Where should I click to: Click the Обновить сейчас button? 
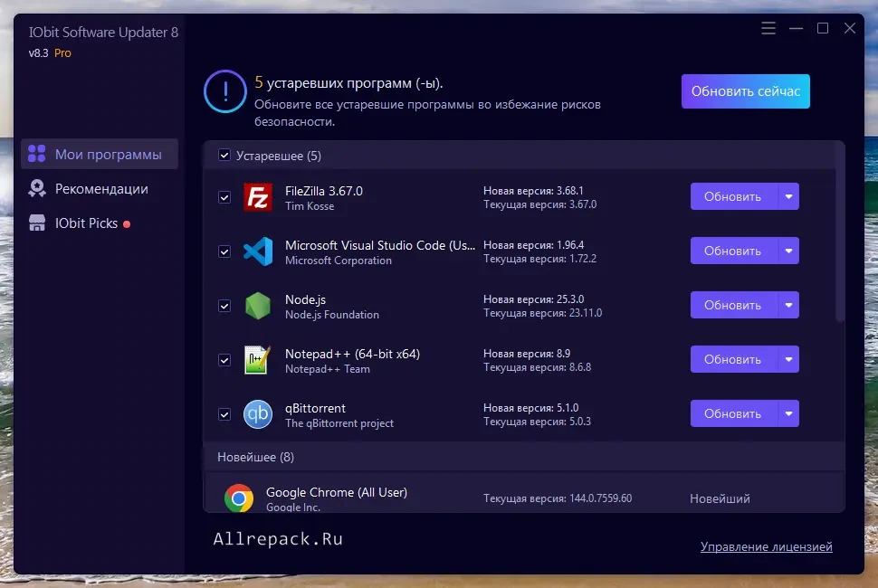[x=745, y=91]
